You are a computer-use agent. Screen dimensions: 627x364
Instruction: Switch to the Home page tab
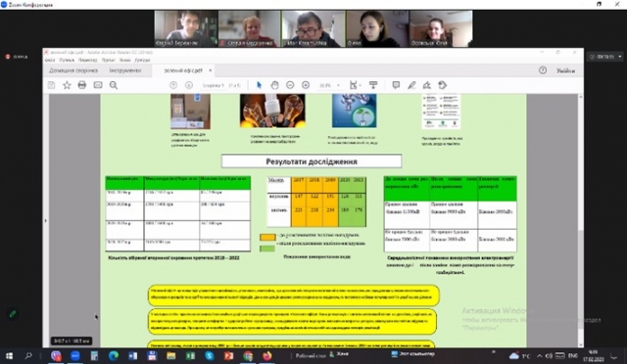73,70
